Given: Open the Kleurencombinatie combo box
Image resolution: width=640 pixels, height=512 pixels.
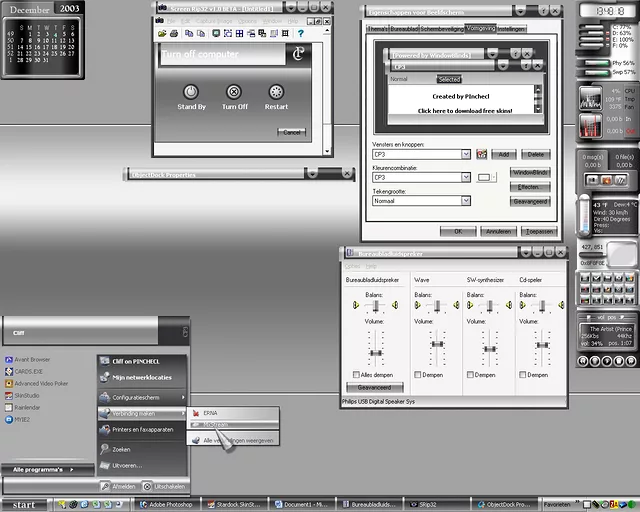Looking at the screenshot, I should [465, 177].
